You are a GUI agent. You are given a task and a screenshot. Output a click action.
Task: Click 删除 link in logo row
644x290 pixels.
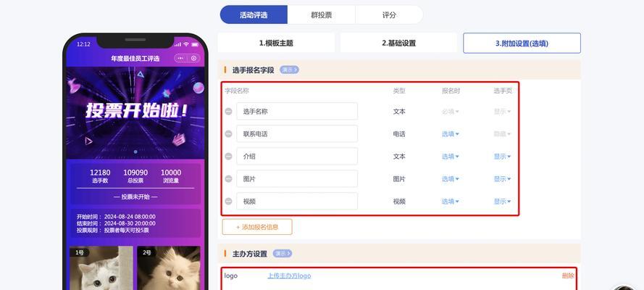[x=568, y=275]
